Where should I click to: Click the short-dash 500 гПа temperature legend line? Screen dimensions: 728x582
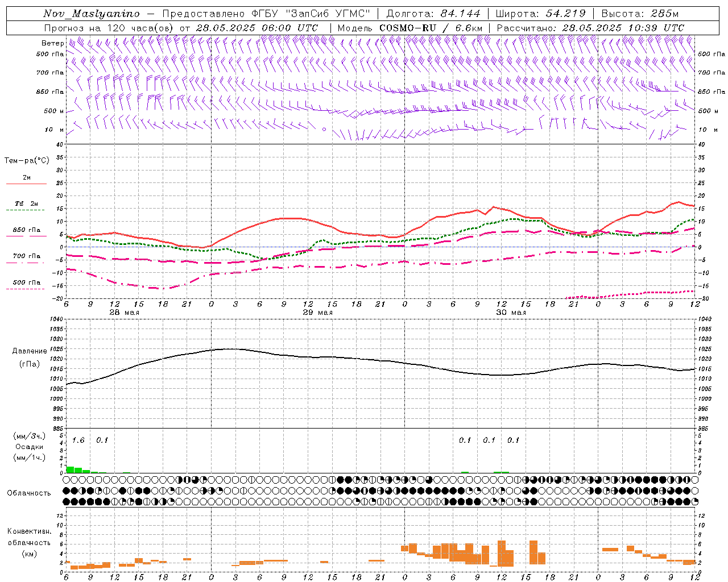(26, 289)
